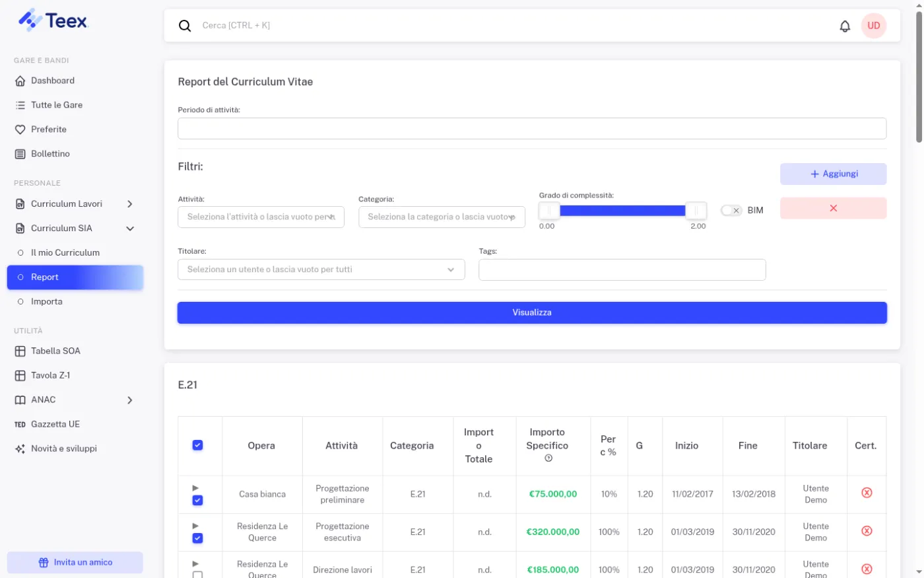Screen dimensions: 924x578
Task: Click the Cert. red X for Casa bianca
Action: click(867, 493)
